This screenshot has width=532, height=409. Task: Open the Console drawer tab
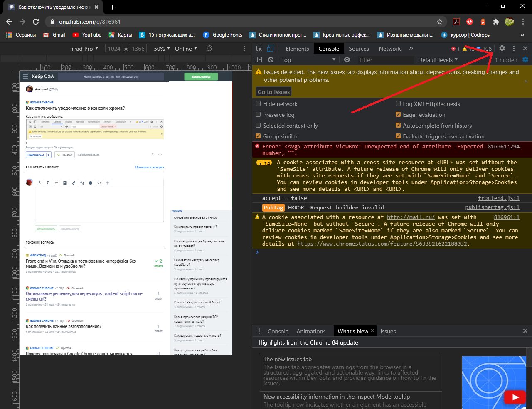(278, 331)
